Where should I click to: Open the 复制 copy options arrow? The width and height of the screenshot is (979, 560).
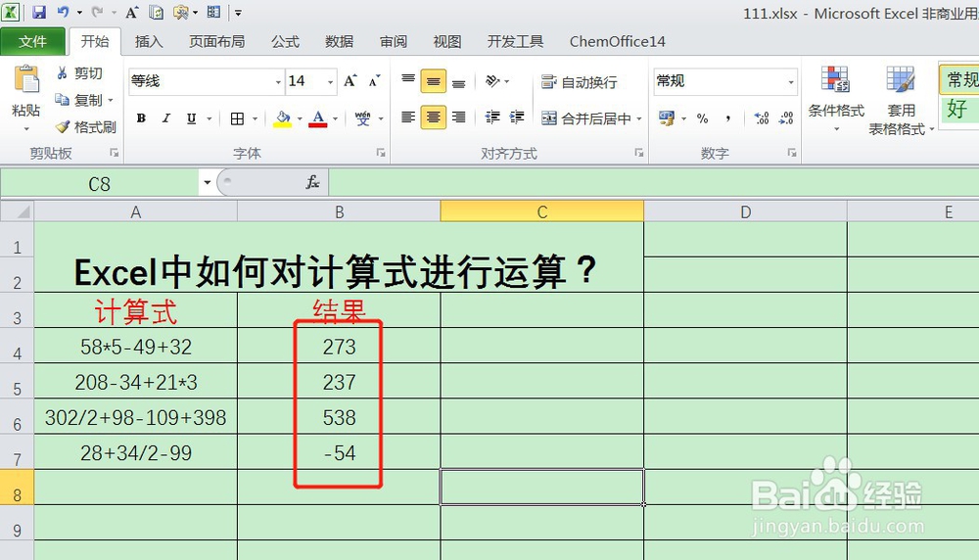(111, 101)
